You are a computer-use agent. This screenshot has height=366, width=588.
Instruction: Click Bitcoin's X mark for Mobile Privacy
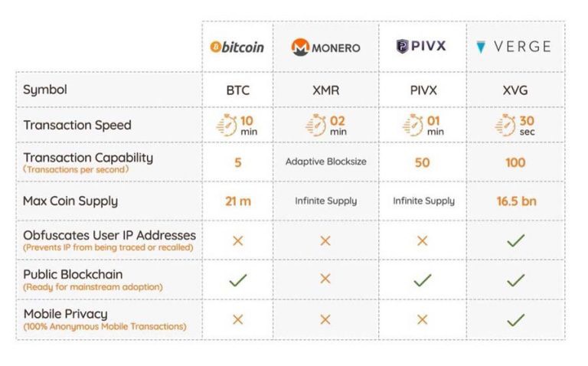[237, 319]
